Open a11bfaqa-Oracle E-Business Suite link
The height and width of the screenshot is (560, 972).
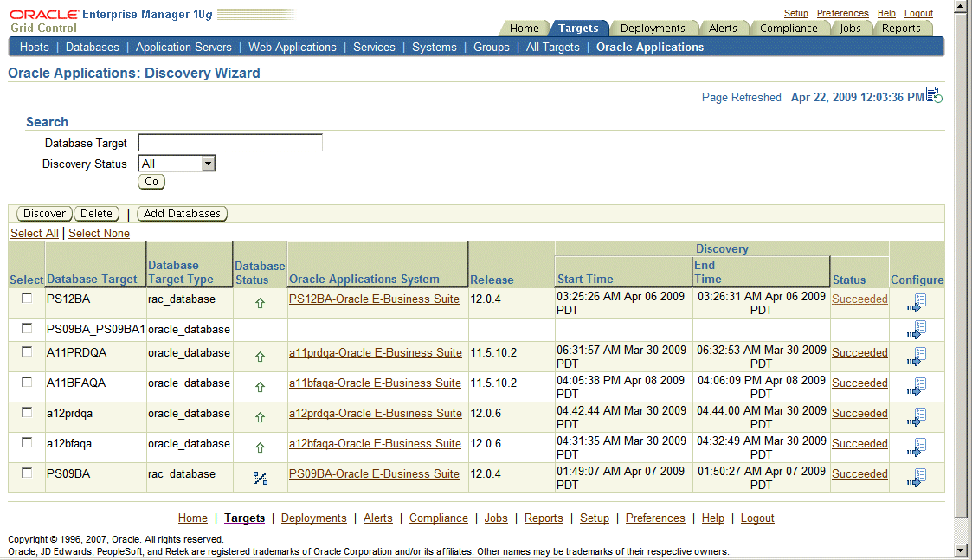(x=375, y=383)
